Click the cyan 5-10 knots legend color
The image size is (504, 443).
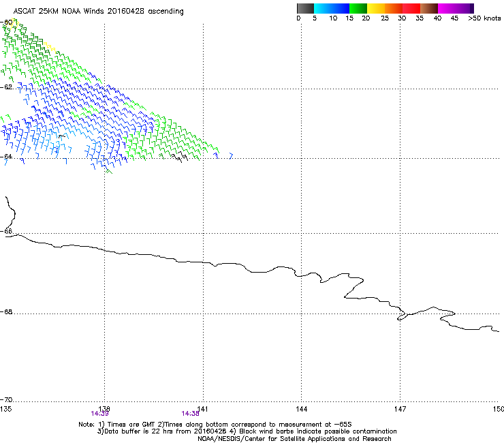point(322,8)
